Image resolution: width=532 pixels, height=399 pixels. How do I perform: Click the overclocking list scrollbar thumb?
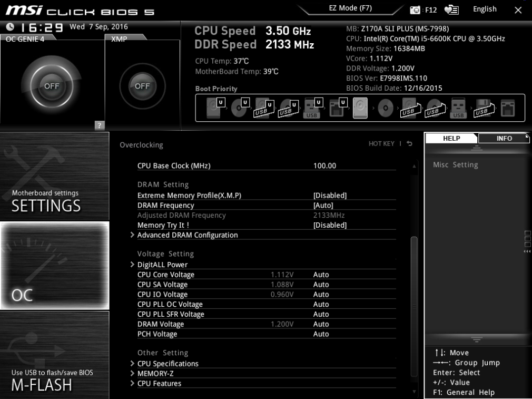(x=414, y=306)
